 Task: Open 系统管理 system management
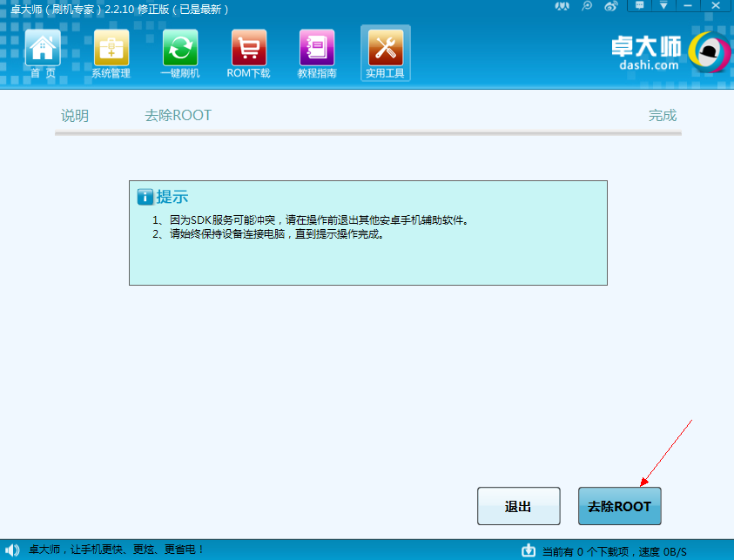[x=111, y=53]
